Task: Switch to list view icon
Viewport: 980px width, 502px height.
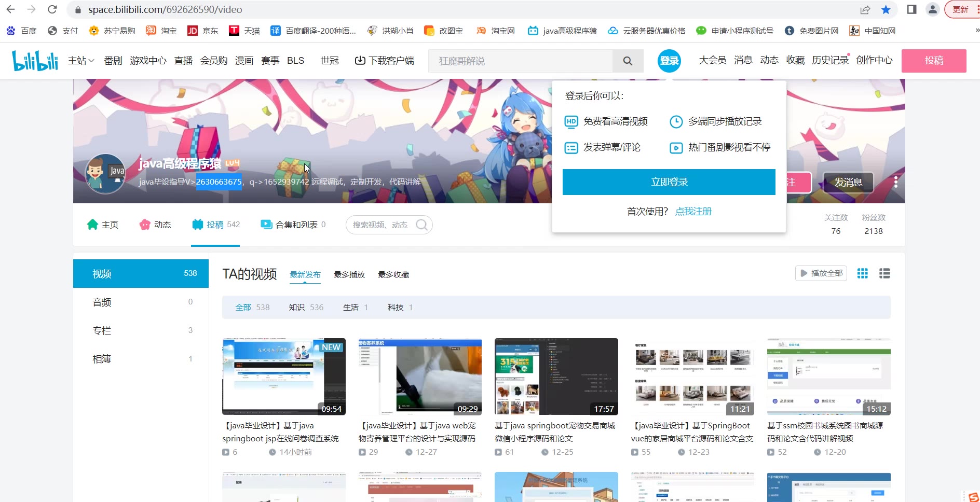Action: (884, 273)
